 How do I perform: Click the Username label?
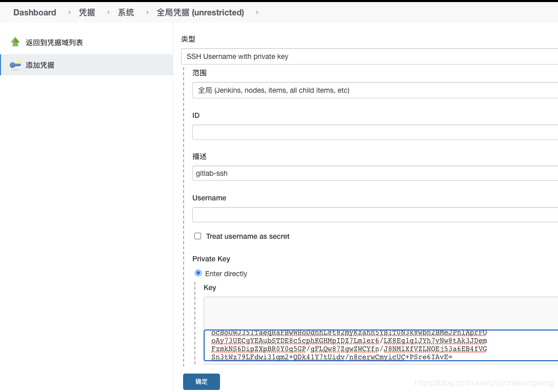(x=209, y=198)
